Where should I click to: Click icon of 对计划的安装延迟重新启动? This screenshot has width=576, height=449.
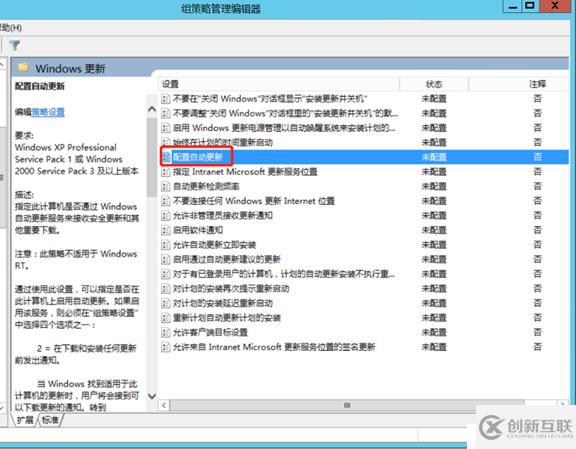point(166,303)
